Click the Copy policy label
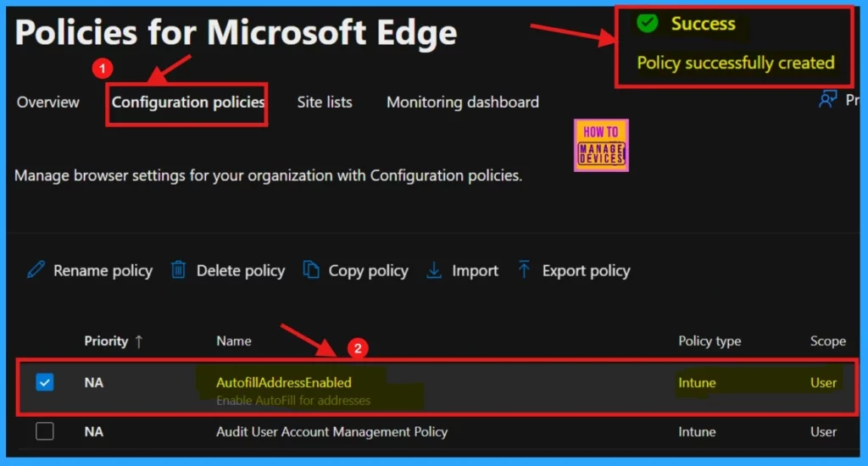The width and height of the screenshot is (868, 466). click(368, 270)
